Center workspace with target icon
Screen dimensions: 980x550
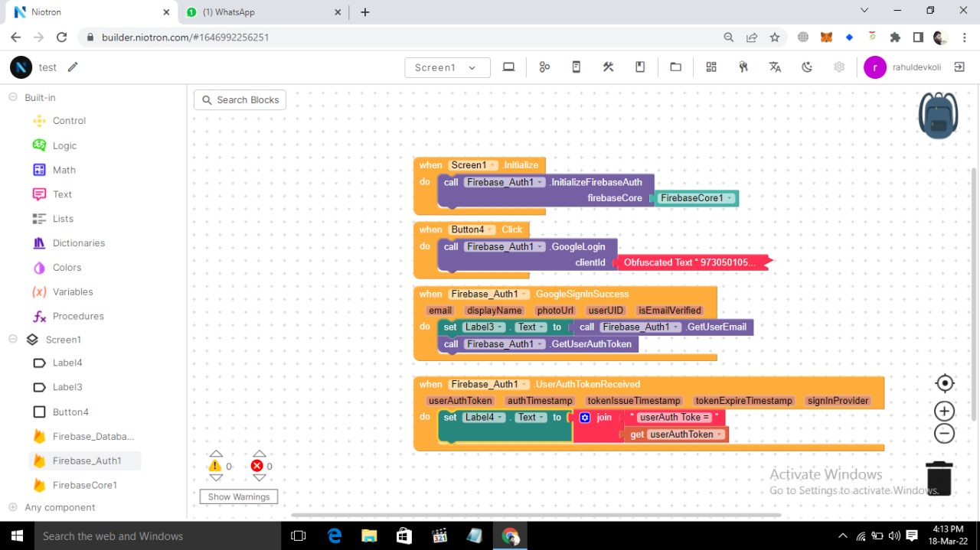(945, 383)
